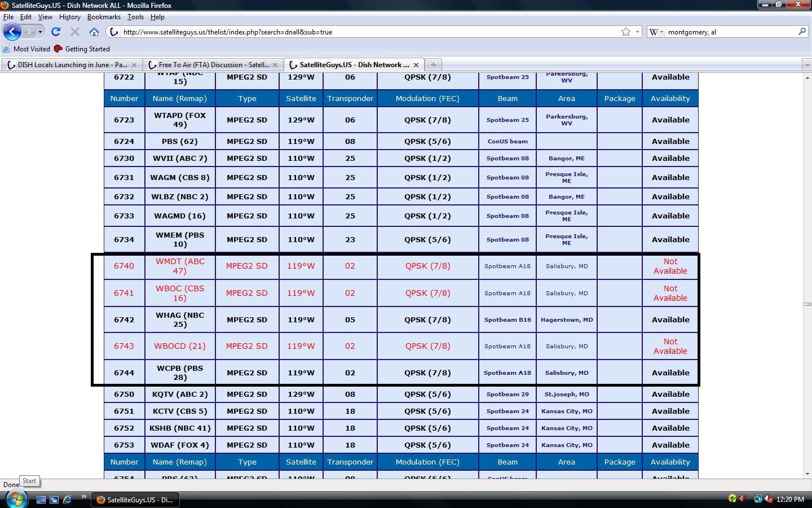Click the Hagerstown, MD area cell
Screen dimensions: 812x508
567,319
